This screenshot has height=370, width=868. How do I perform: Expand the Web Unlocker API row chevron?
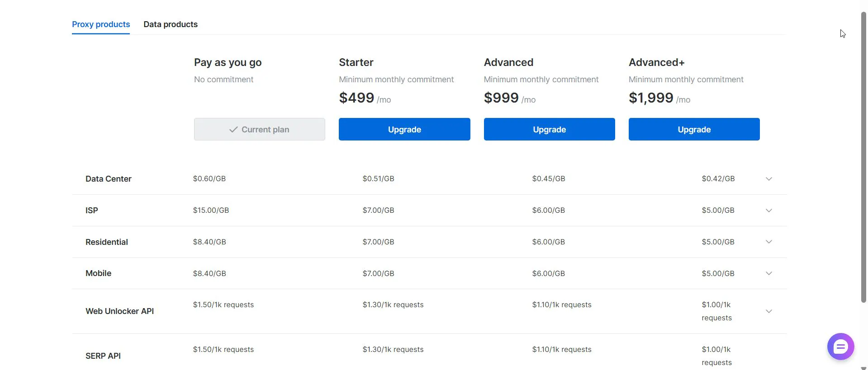[769, 311]
